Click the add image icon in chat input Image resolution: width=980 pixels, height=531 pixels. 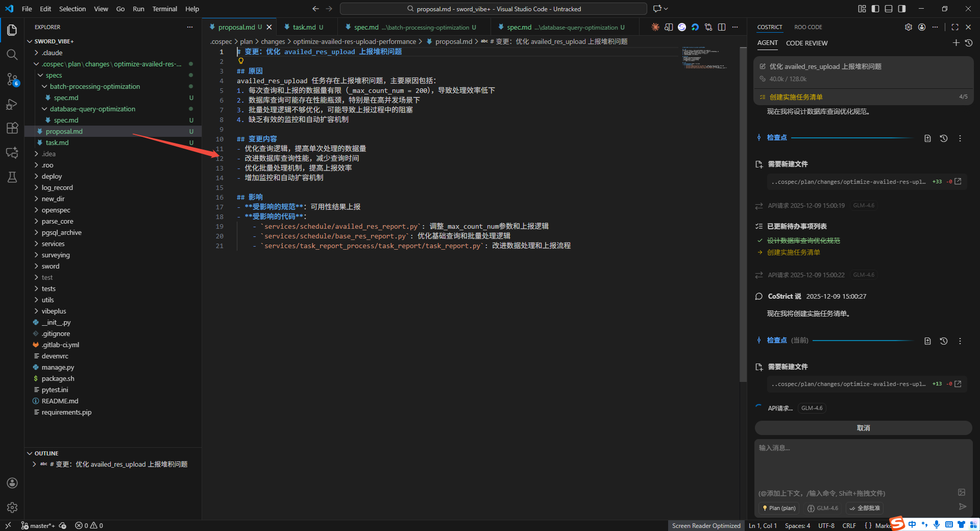tap(962, 492)
